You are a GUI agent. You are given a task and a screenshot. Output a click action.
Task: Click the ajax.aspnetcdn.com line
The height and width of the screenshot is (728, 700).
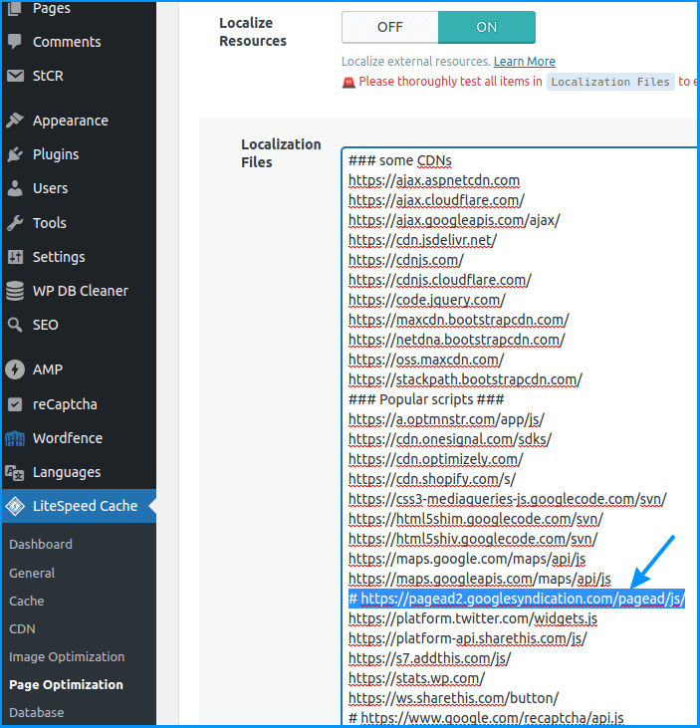pyautogui.click(x=434, y=180)
